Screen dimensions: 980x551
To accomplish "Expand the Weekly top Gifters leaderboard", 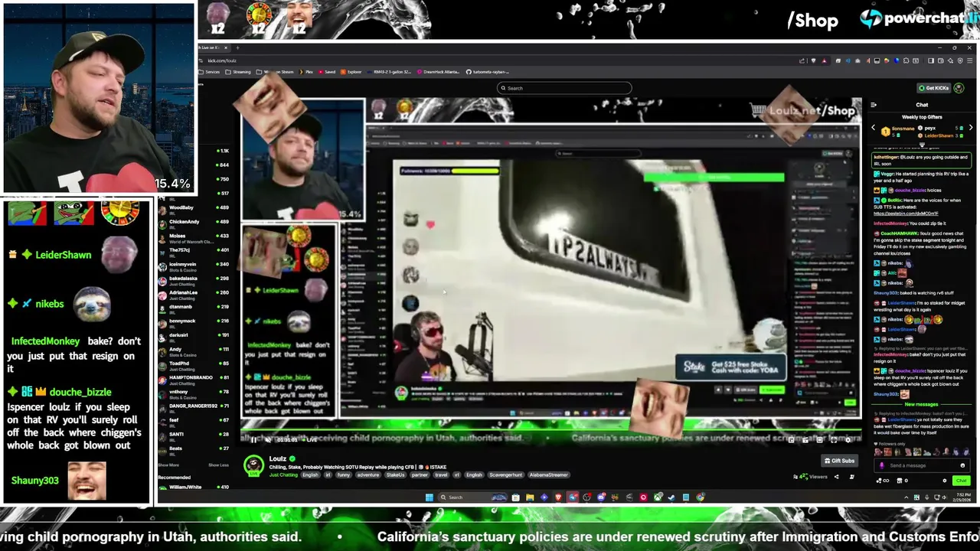I will (922, 144).
